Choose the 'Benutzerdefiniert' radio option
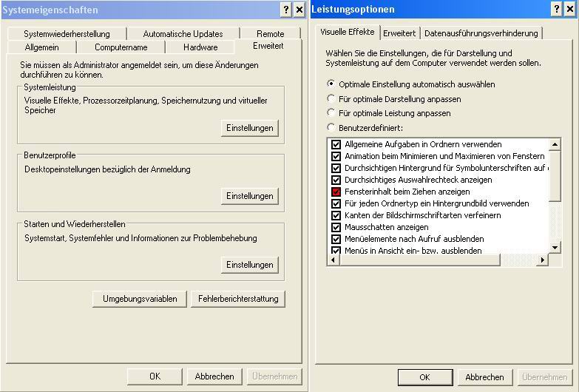Image resolution: width=579 pixels, height=392 pixels. coord(331,127)
